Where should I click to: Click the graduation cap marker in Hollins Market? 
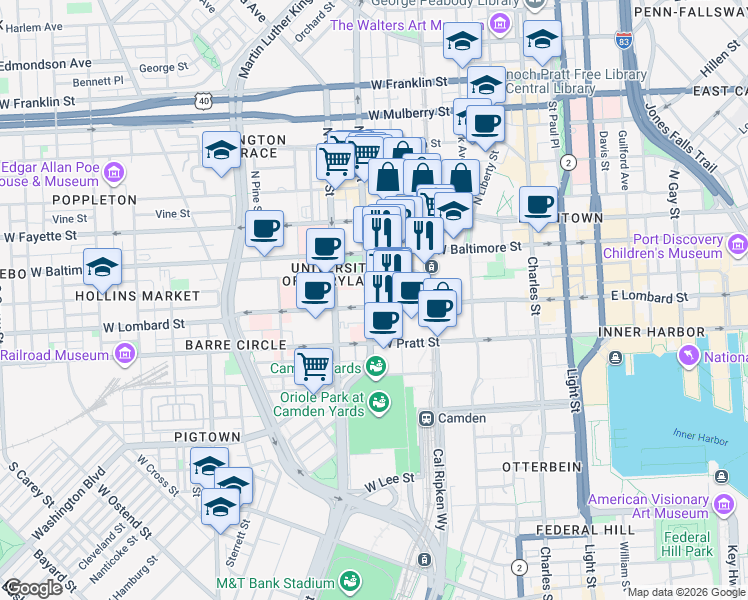point(103,270)
